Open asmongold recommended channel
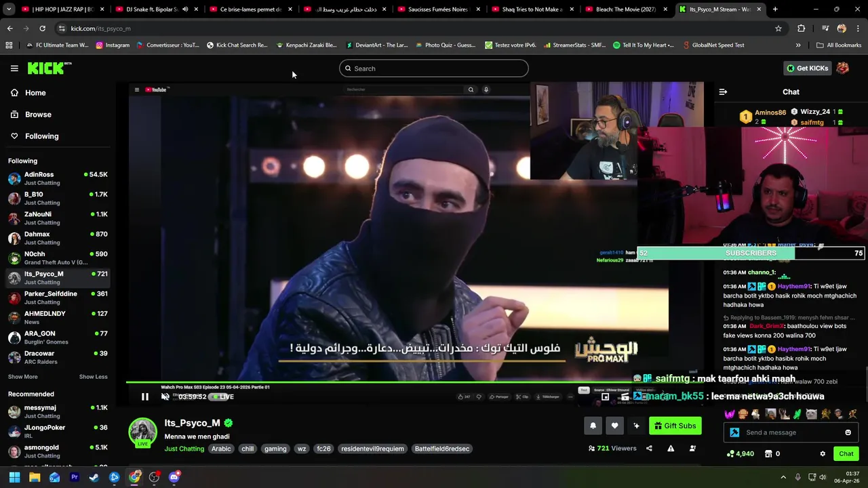This screenshot has height=488, width=868. point(58,451)
